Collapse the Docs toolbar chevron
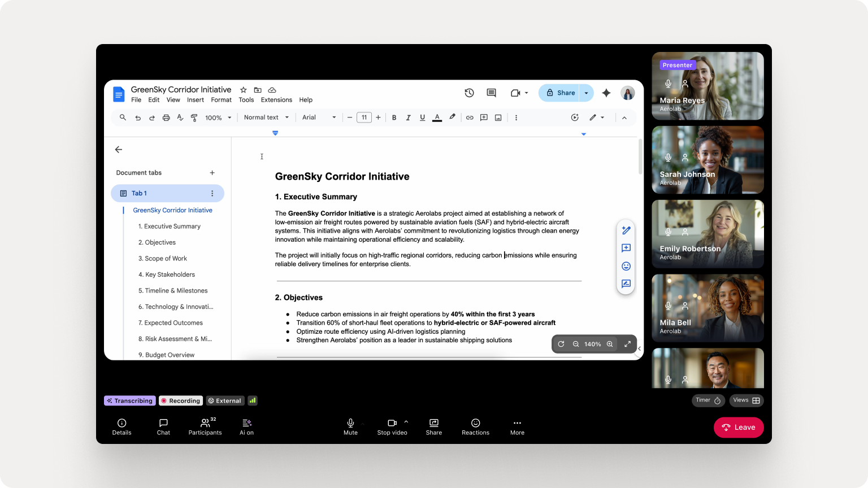The width and height of the screenshot is (868, 488). coord(624,117)
